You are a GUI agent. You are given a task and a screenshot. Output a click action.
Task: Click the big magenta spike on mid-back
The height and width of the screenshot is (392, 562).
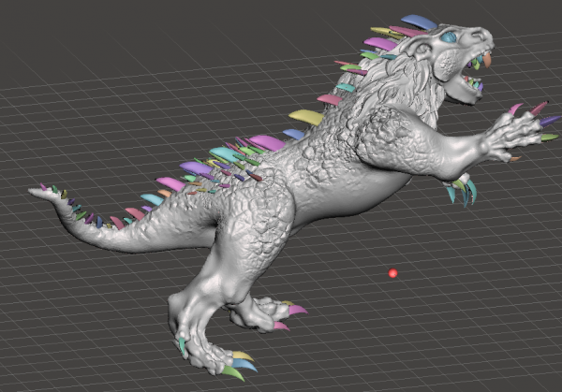tap(266, 142)
